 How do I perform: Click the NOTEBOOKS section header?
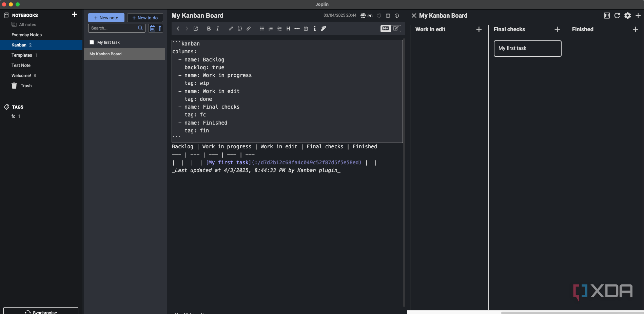point(25,15)
